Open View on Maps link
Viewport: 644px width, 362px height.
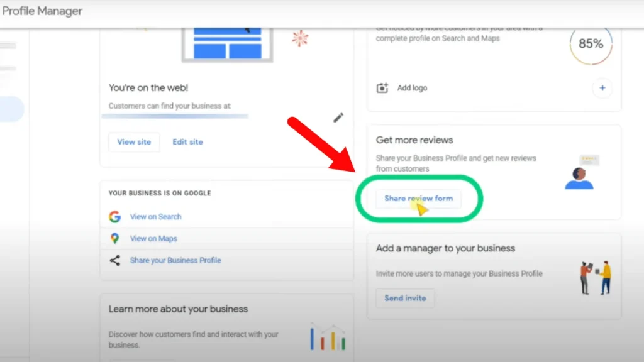pos(153,238)
